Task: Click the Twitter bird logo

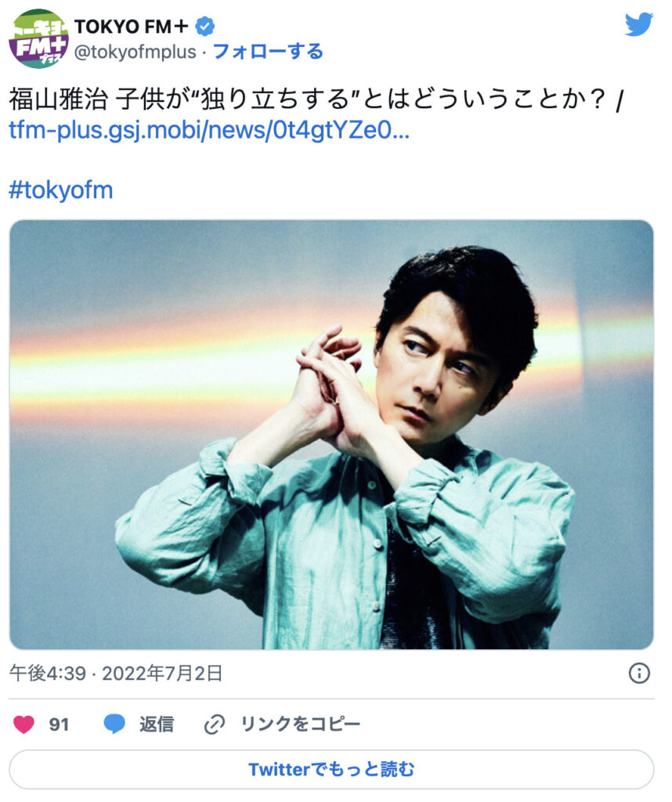Action: pos(639,24)
